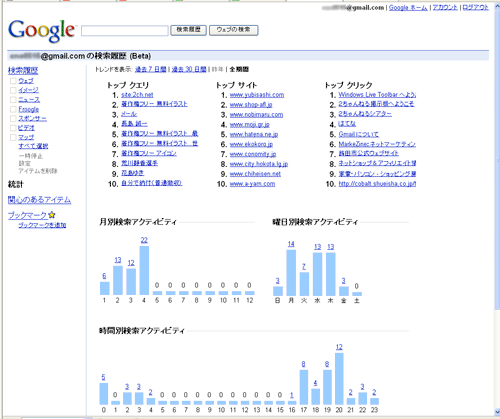Image resolution: width=500 pixels, height=419 pixels.
Task: Click the bookmark star icon
Action: click(52, 215)
